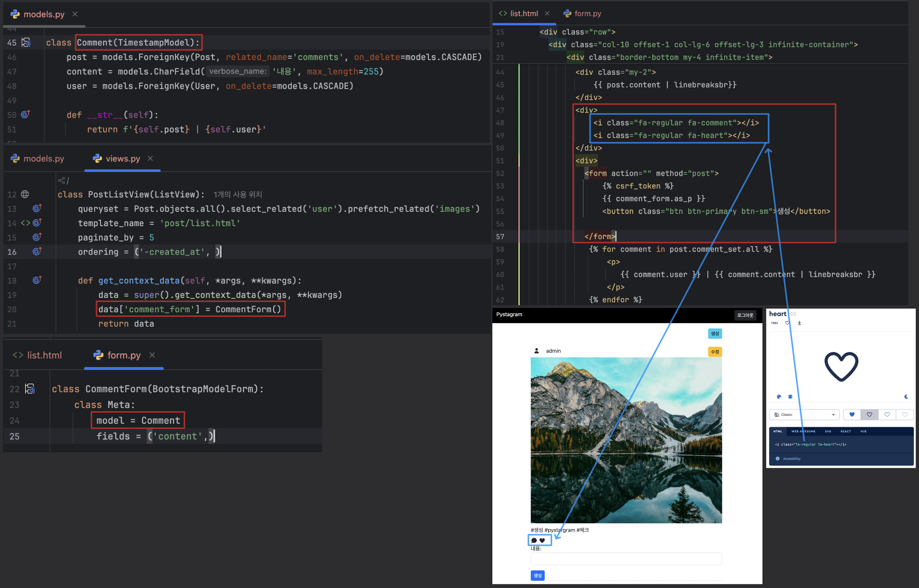Open the views.py editor tab
Image resolution: width=919 pixels, height=588 pixels.
pyautogui.click(x=122, y=159)
